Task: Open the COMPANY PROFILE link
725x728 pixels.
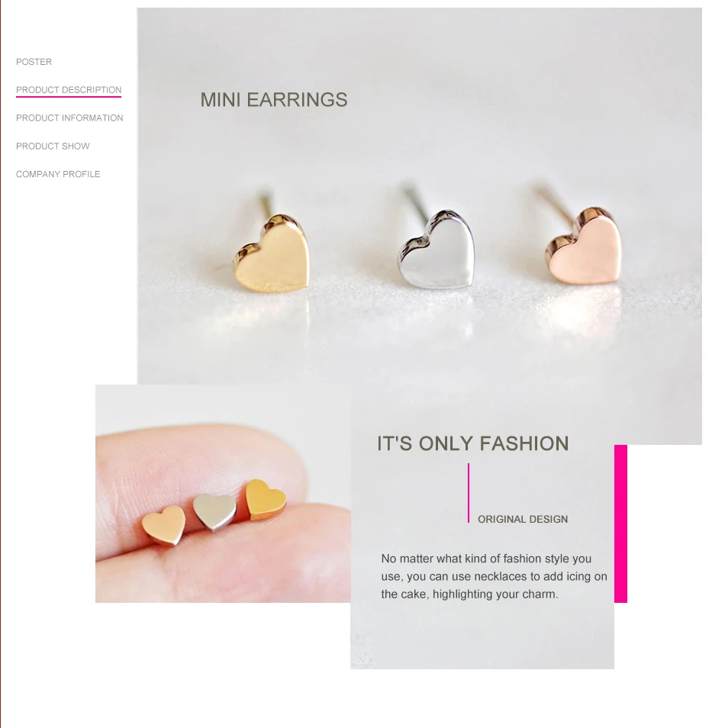Action: (x=58, y=174)
